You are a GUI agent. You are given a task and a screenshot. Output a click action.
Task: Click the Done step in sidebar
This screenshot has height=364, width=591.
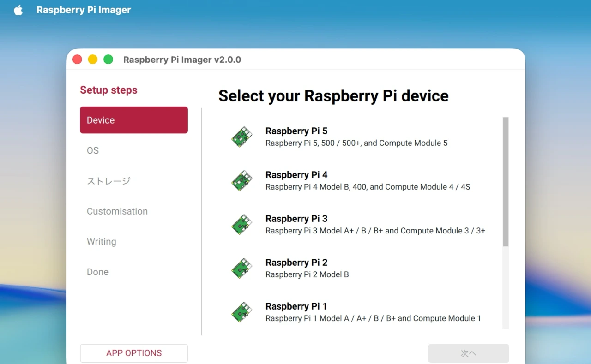pyautogui.click(x=97, y=272)
